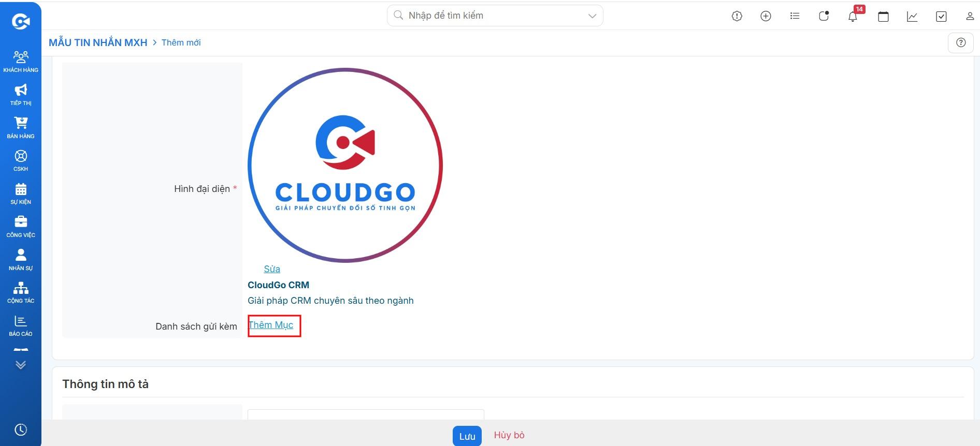Click the 'Sửa' link under avatar

pyautogui.click(x=272, y=269)
